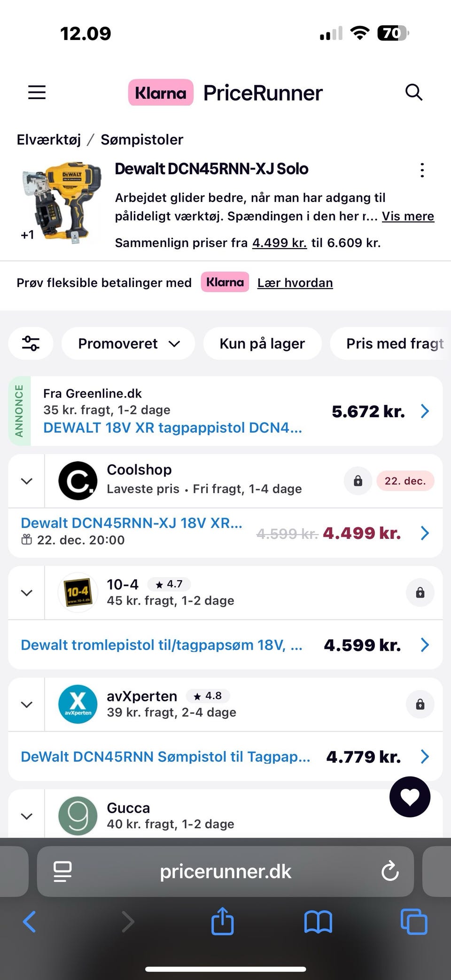Open the 'Promoveret' sort dropdown
This screenshot has width=451, height=980.
point(128,343)
